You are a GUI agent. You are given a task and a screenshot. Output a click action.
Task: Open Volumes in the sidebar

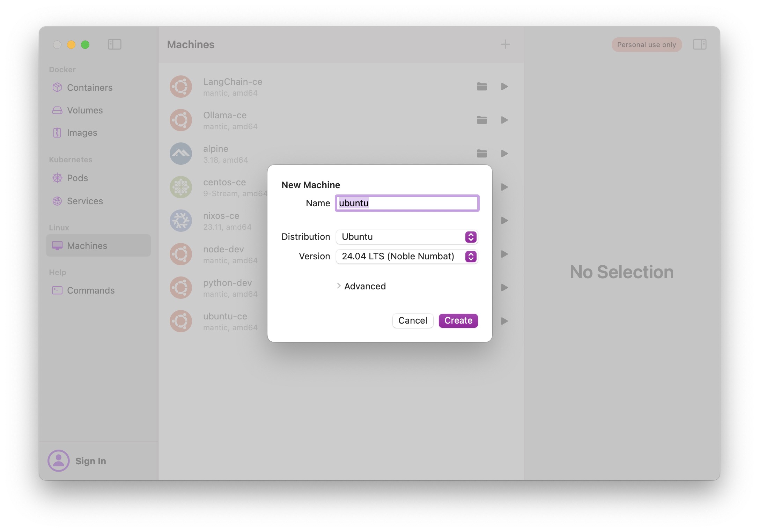(98, 110)
